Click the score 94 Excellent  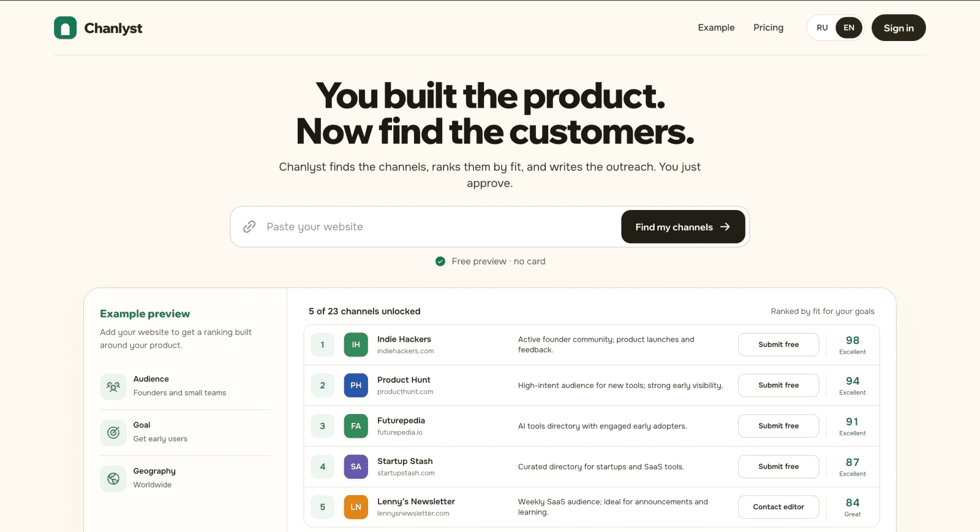click(853, 385)
